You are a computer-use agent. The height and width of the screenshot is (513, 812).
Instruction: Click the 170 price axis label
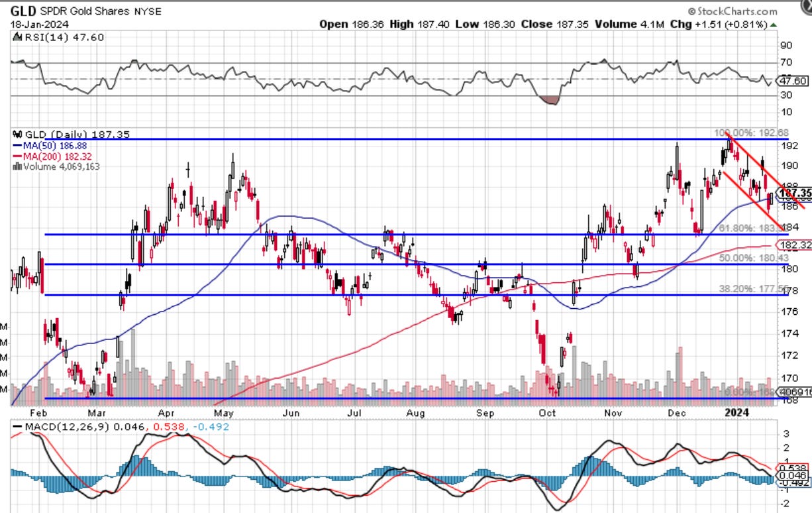click(x=789, y=378)
